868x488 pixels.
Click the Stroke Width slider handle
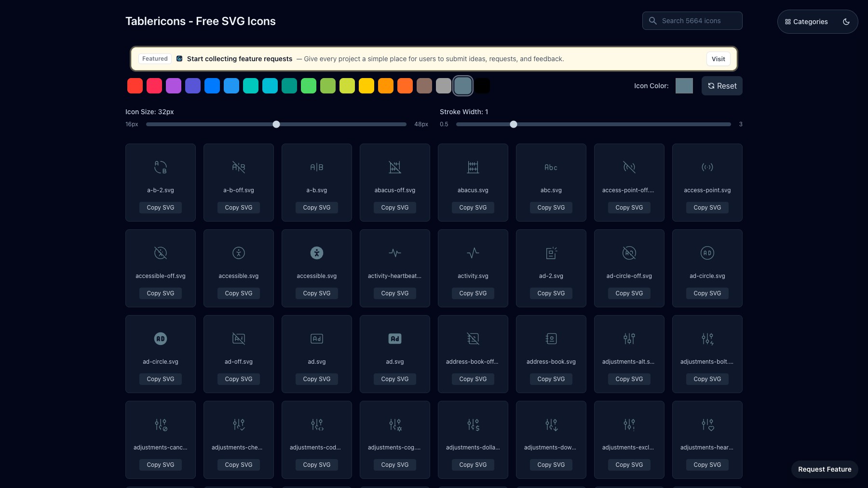coord(514,124)
